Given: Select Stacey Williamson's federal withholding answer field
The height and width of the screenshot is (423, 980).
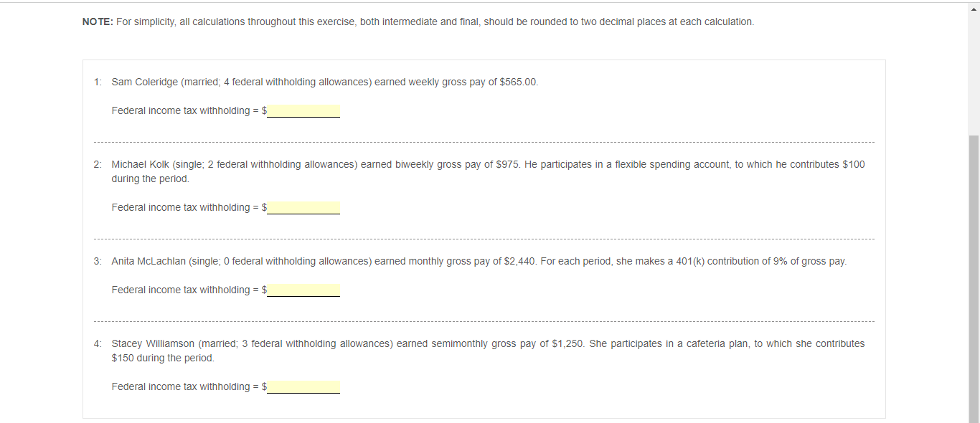Looking at the screenshot, I should pyautogui.click(x=303, y=387).
